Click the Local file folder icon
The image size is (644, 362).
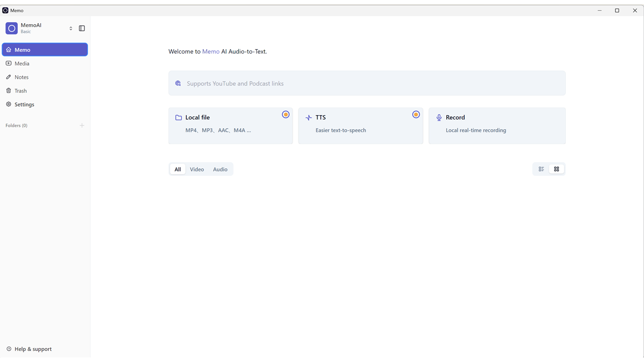point(179,118)
